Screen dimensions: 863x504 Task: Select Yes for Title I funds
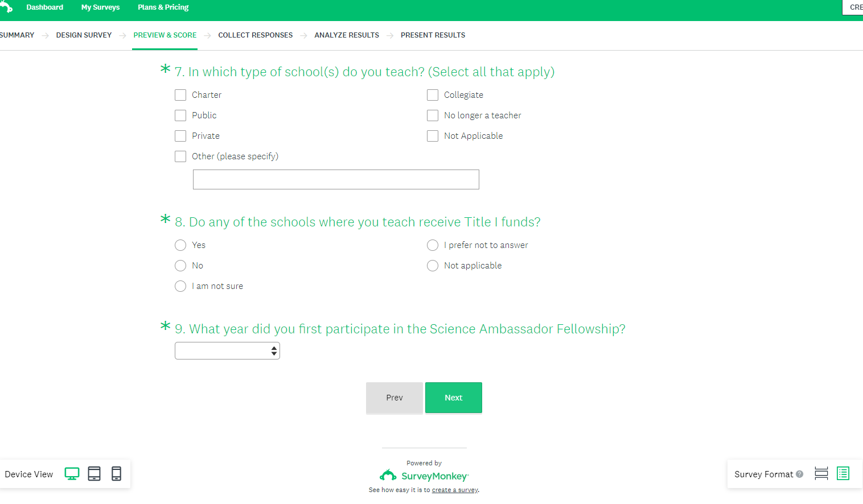[x=180, y=245]
